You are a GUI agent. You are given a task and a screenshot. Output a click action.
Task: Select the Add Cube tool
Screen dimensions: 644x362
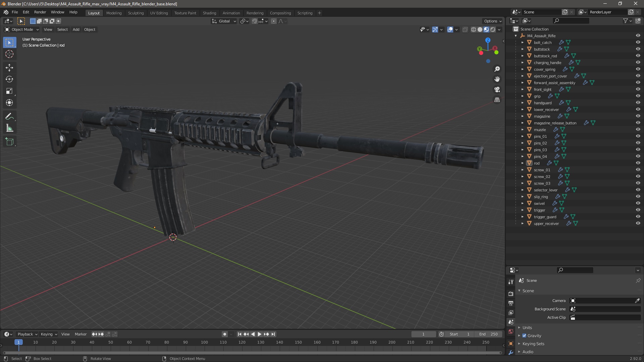[9, 142]
